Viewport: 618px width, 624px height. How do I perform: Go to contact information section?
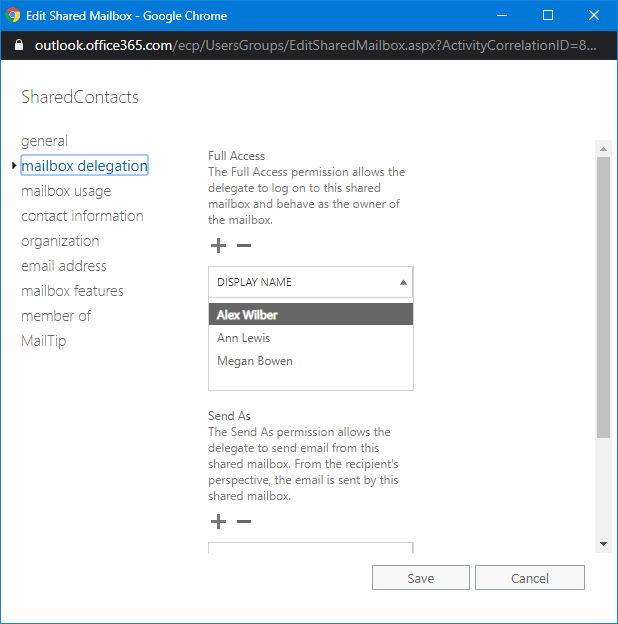tap(82, 216)
